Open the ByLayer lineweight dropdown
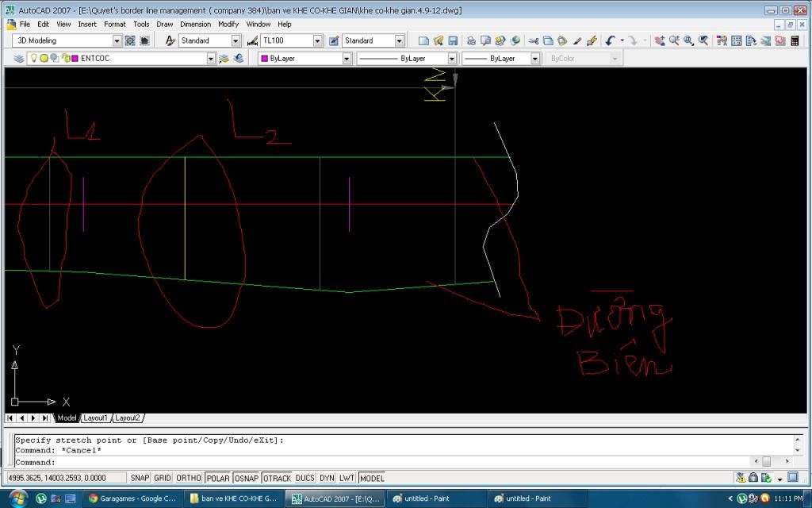The height and width of the screenshot is (508, 812). click(x=535, y=59)
